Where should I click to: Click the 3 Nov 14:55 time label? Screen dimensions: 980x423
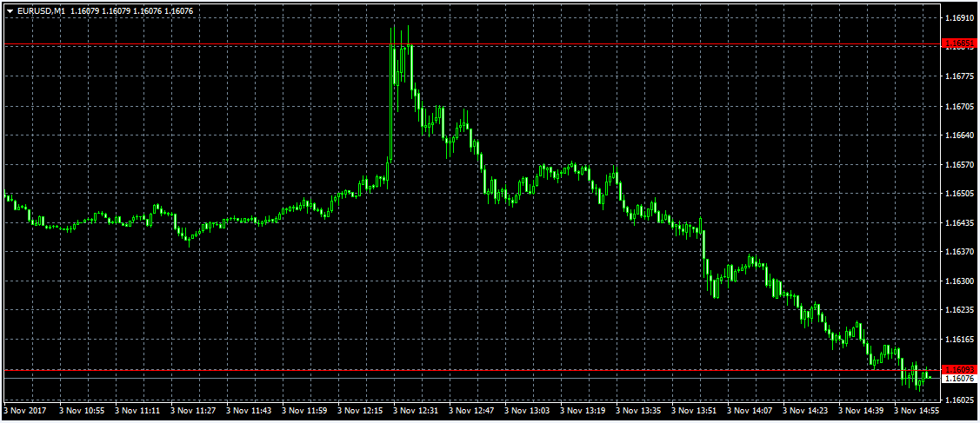pyautogui.click(x=918, y=409)
